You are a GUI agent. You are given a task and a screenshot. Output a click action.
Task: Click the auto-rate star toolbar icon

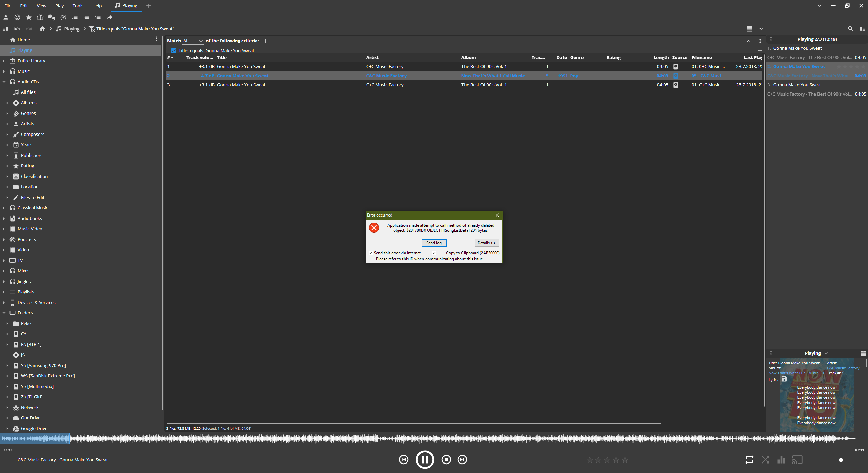(29, 17)
